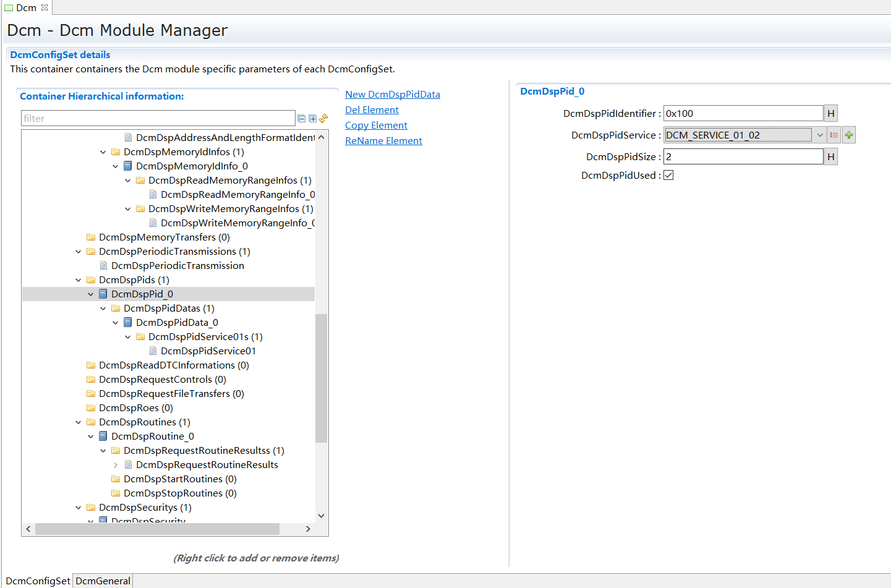
Task: Select the DcmConfigSet bottom tab
Action: coord(38,581)
